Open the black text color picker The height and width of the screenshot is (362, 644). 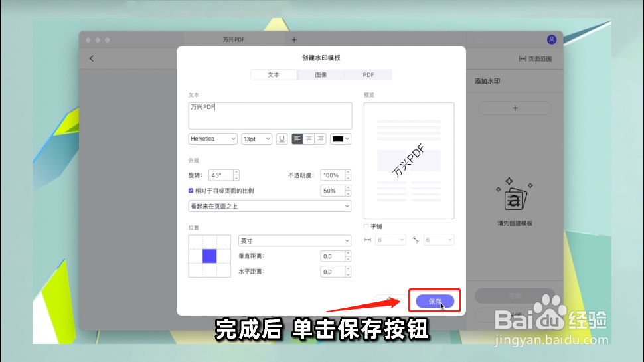(x=341, y=139)
